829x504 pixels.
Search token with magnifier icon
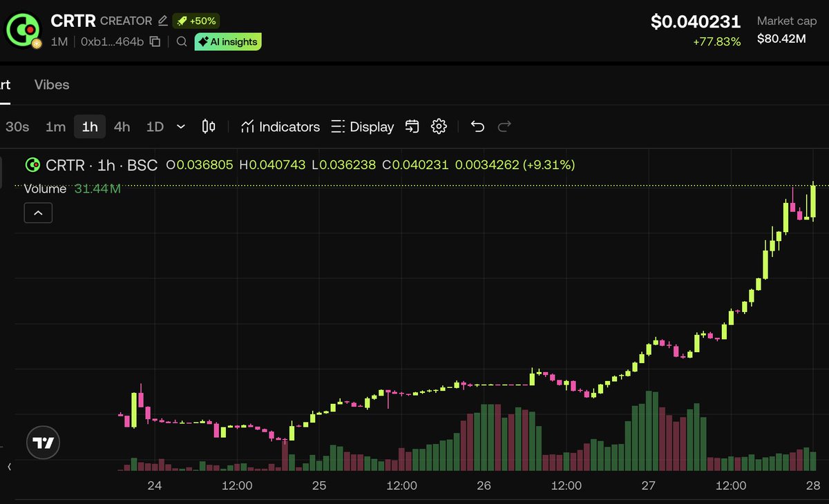click(x=182, y=42)
